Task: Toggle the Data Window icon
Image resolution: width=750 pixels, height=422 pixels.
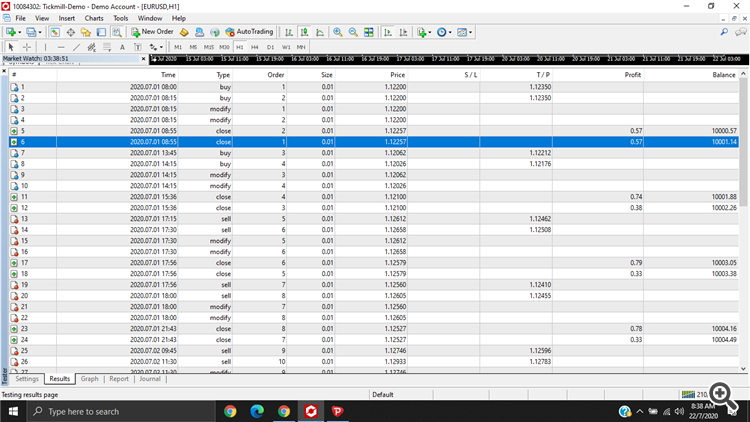Action: [x=70, y=32]
